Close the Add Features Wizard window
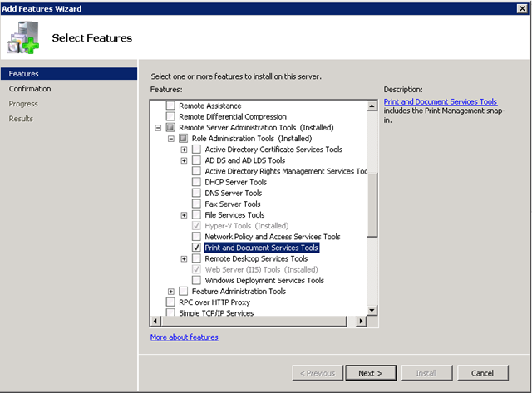This screenshot has height=393, width=532. pos(521,7)
